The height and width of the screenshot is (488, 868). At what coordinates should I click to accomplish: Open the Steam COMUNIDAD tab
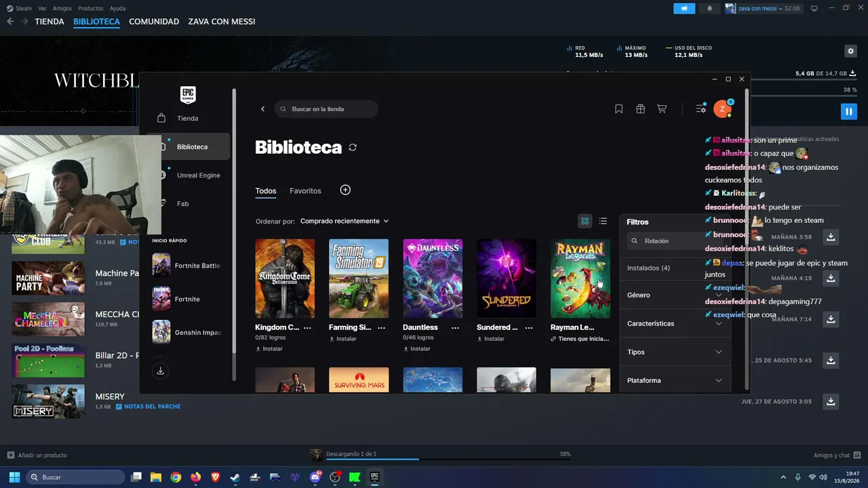click(x=154, y=22)
